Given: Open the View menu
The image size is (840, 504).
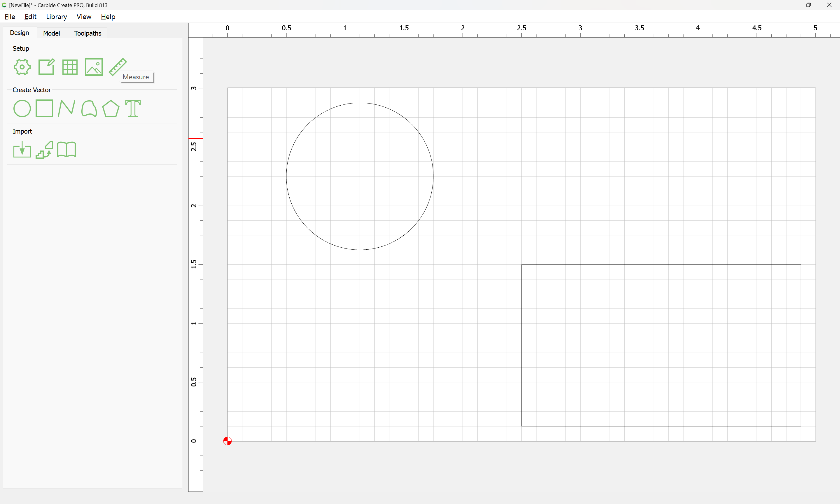Looking at the screenshot, I should [x=84, y=17].
